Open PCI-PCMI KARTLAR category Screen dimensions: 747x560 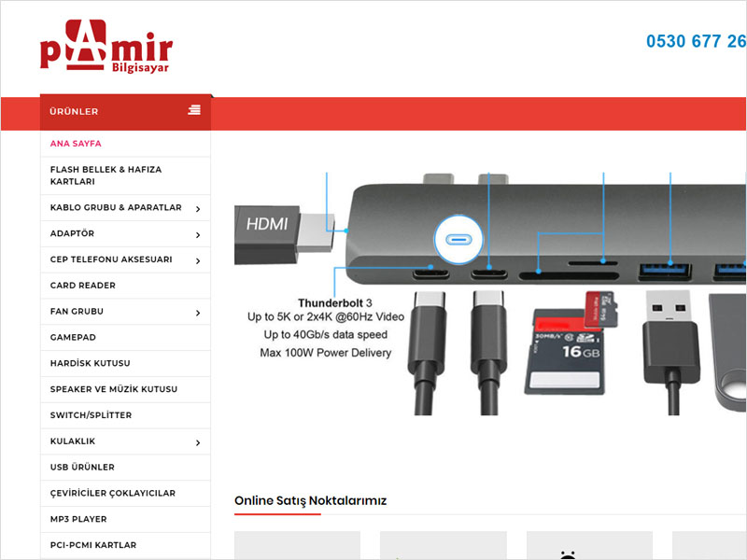pos(93,545)
